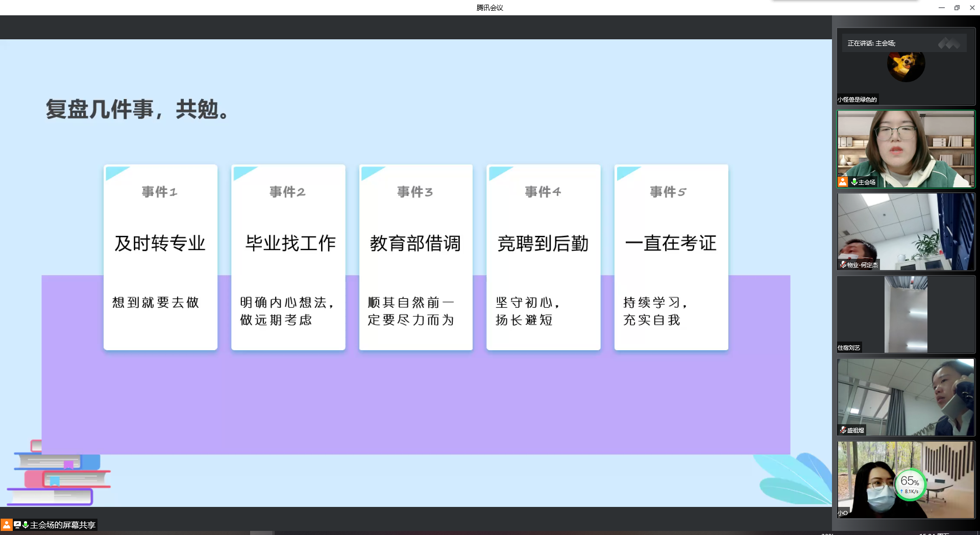Click the 事件2 card titled 毕业找工作
Viewport: 980px width, 535px height.
point(288,257)
